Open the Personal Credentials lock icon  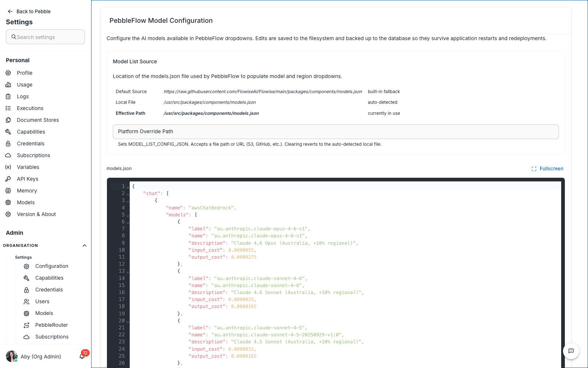(8, 144)
